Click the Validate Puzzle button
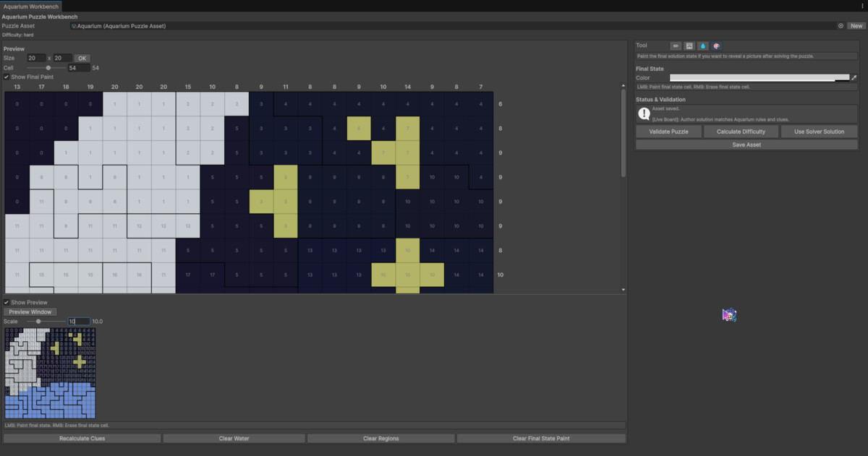The height and width of the screenshot is (456, 868). pyautogui.click(x=671, y=132)
